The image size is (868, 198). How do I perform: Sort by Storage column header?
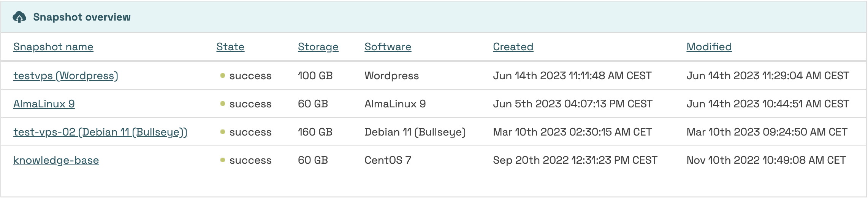pos(318,47)
